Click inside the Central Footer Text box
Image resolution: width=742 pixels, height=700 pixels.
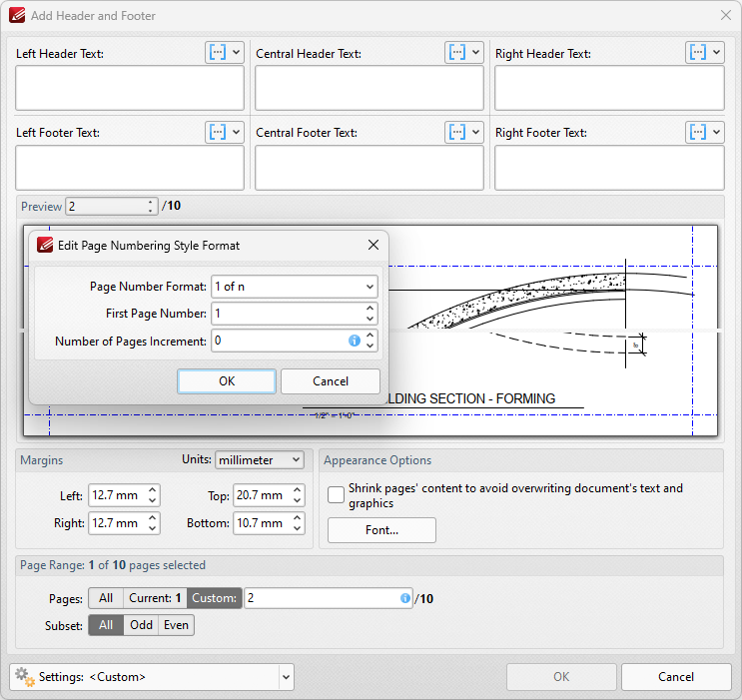[370, 168]
